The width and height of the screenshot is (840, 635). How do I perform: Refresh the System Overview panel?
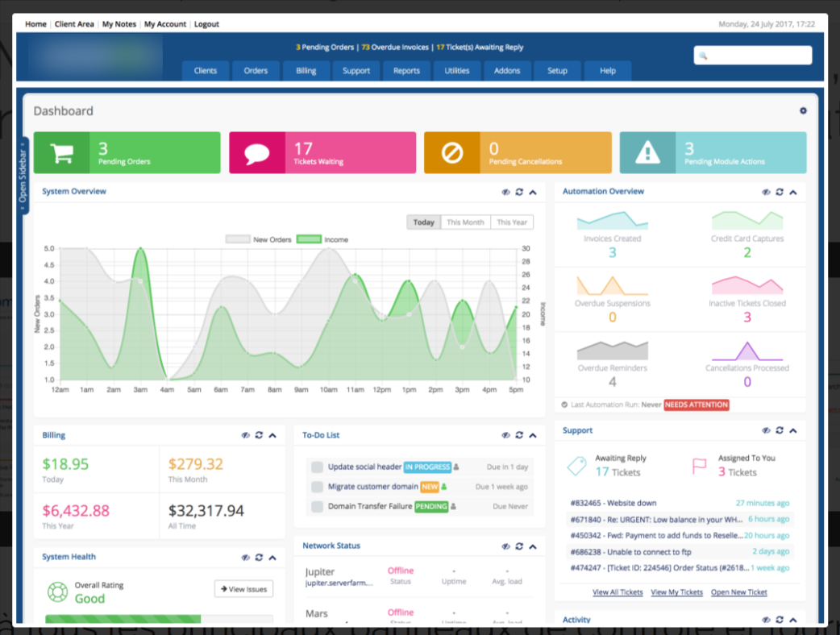(519, 192)
